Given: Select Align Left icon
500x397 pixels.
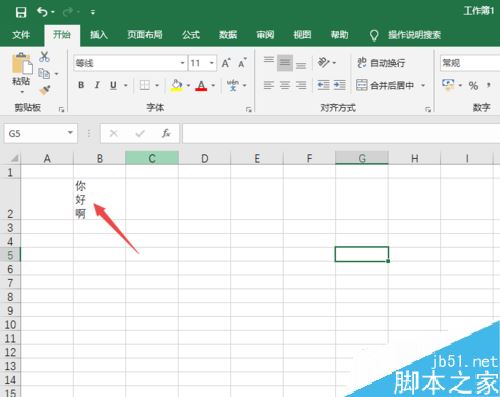Looking at the screenshot, I should (269, 85).
